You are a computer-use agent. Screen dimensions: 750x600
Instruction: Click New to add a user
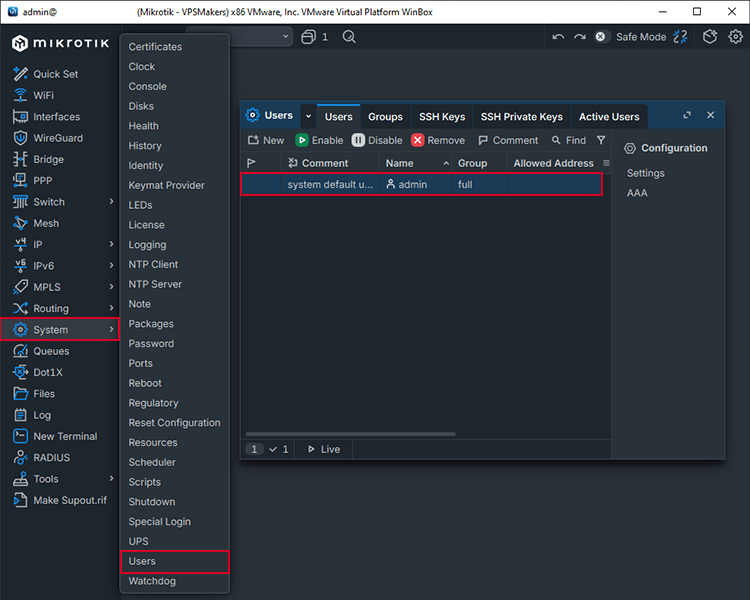[x=266, y=140]
